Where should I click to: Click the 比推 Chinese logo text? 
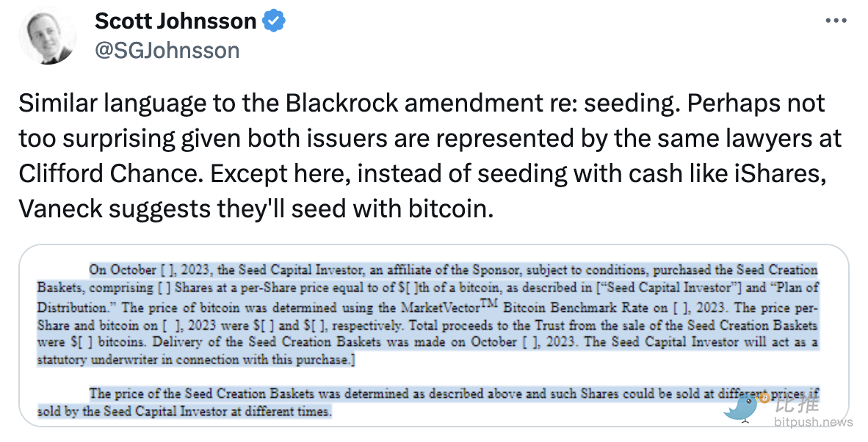pyautogui.click(x=798, y=406)
